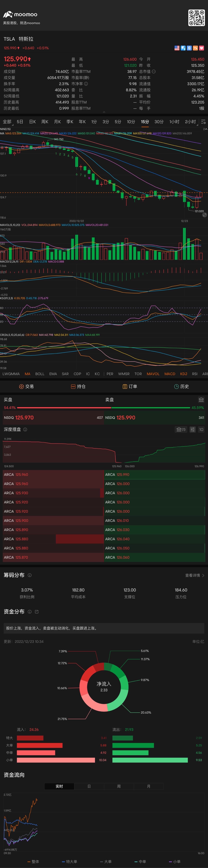Open info icon beside 资金分布
208x868 pixels.
30,612
